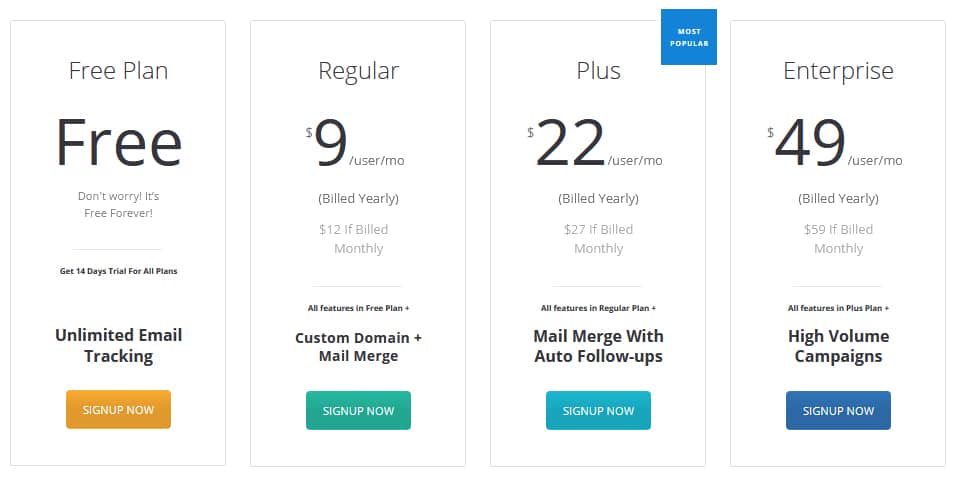
Task: Select the Free Plan heading
Action: click(x=118, y=71)
